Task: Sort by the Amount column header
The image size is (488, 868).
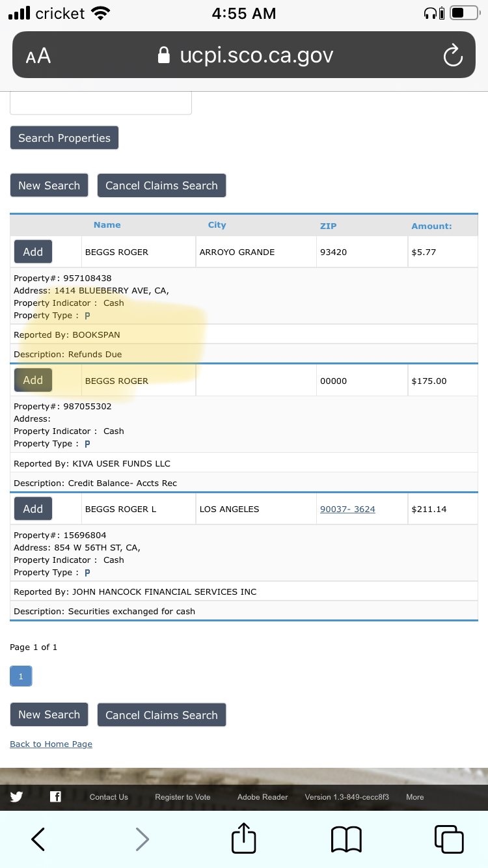Action: [431, 226]
